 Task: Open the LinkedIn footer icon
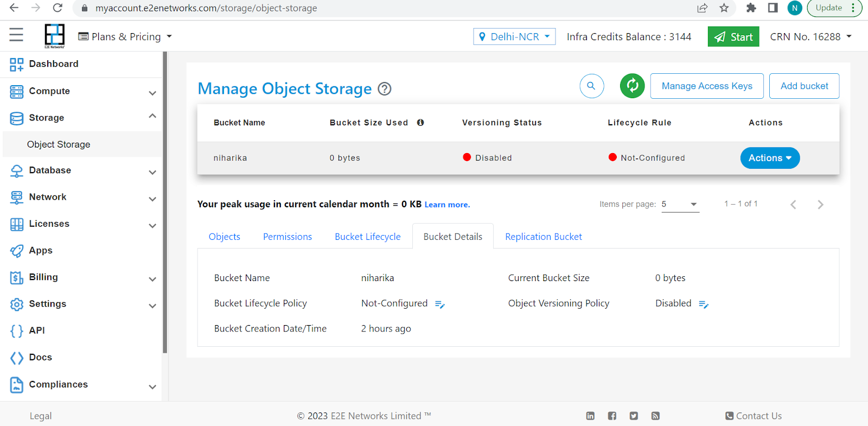[590, 416]
